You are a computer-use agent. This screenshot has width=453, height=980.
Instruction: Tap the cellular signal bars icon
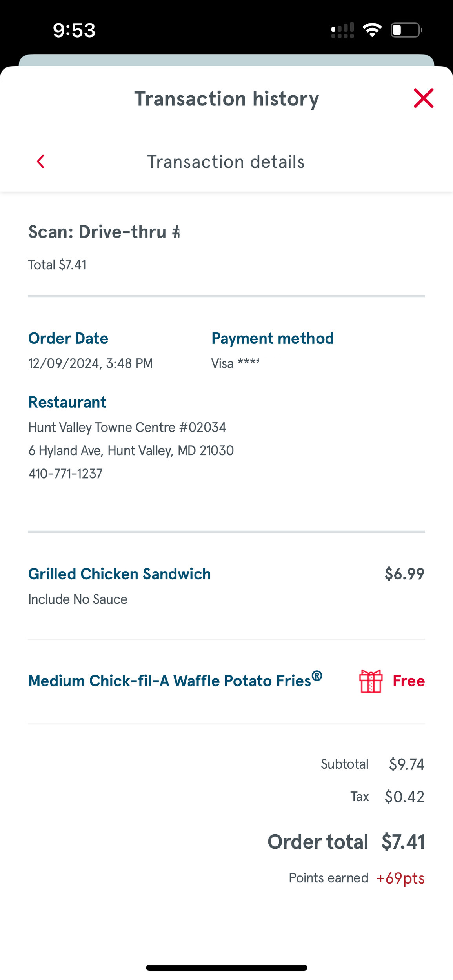(x=342, y=30)
